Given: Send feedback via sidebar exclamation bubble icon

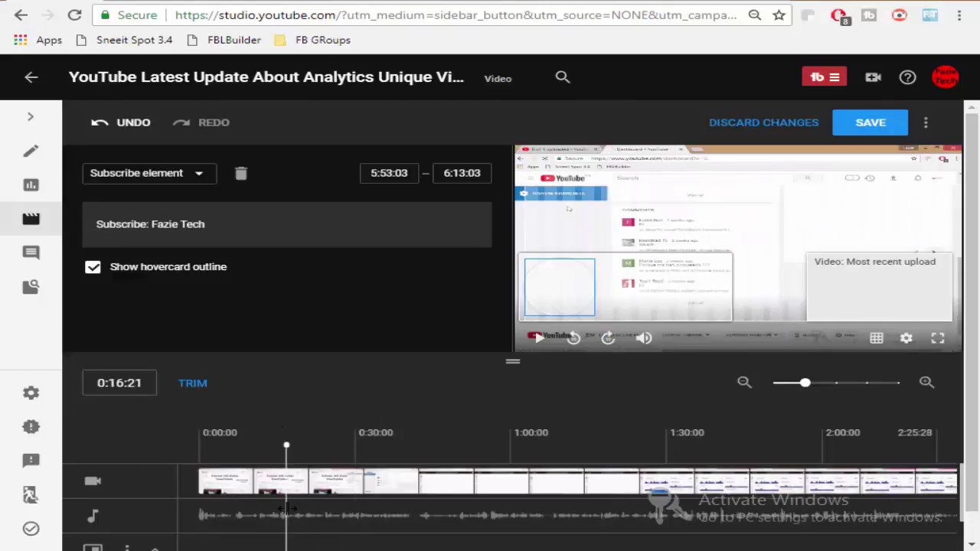Looking at the screenshot, I should [x=31, y=460].
